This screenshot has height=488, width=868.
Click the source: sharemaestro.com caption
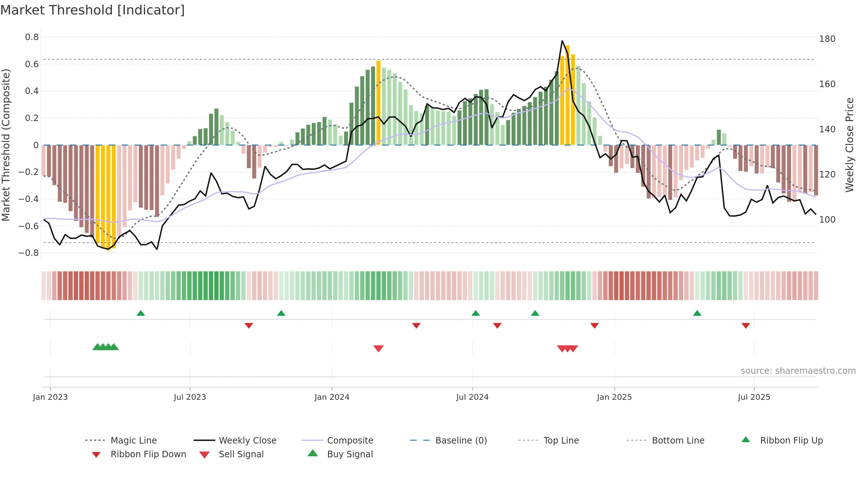(x=798, y=371)
